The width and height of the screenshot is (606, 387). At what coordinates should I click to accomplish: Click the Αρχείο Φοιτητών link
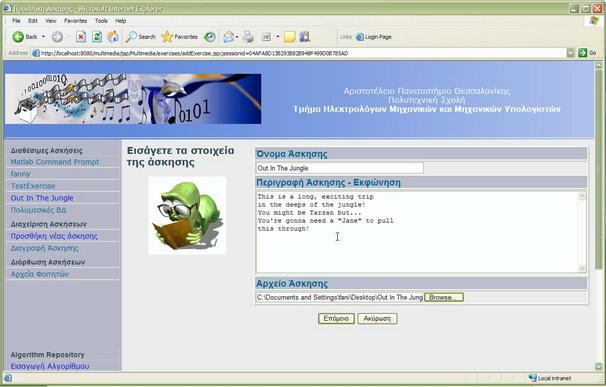coord(39,274)
